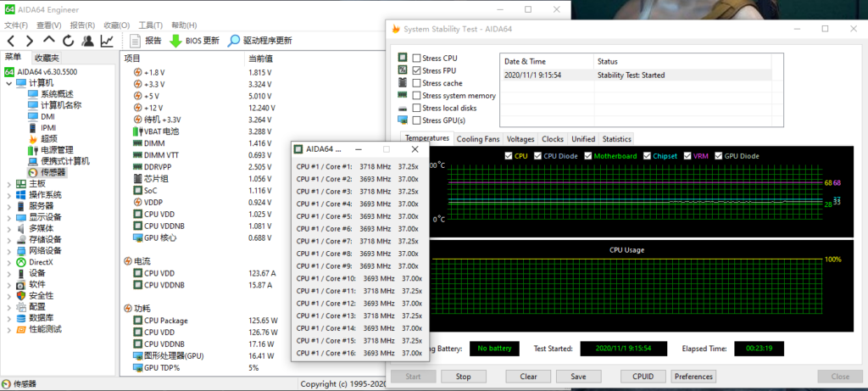The height and width of the screenshot is (391, 868).
Task: Switch to Voltages tab
Action: 520,139
